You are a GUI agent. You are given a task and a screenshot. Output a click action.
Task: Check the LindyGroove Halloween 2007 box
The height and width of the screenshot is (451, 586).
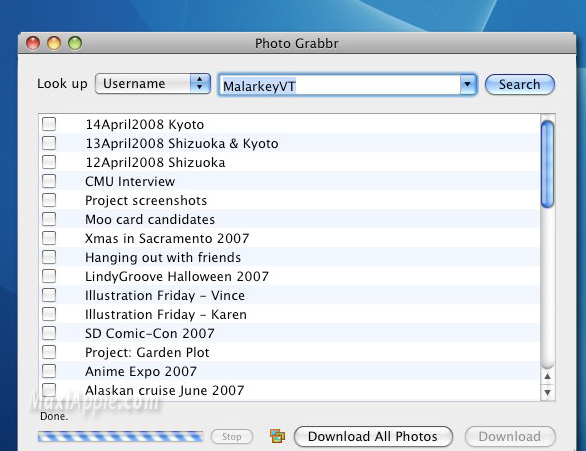[x=49, y=276]
